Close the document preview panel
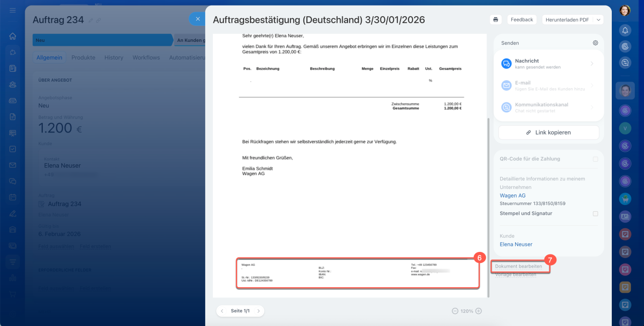644x326 pixels. tap(198, 19)
